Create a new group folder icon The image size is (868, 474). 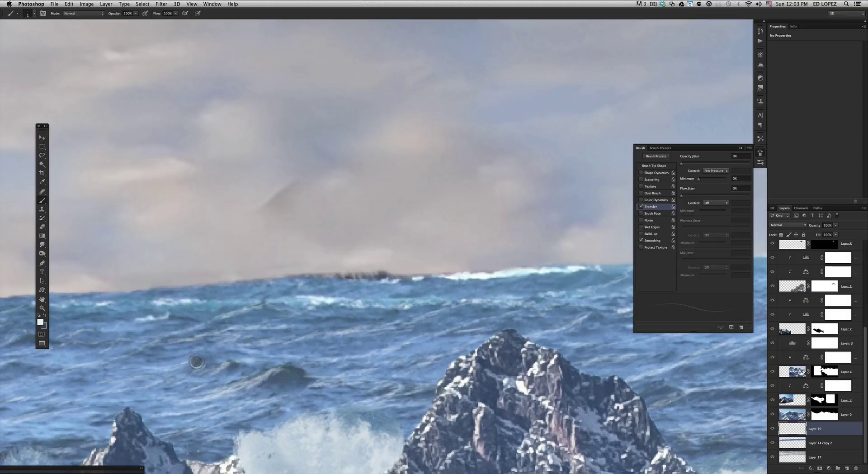tap(838, 469)
